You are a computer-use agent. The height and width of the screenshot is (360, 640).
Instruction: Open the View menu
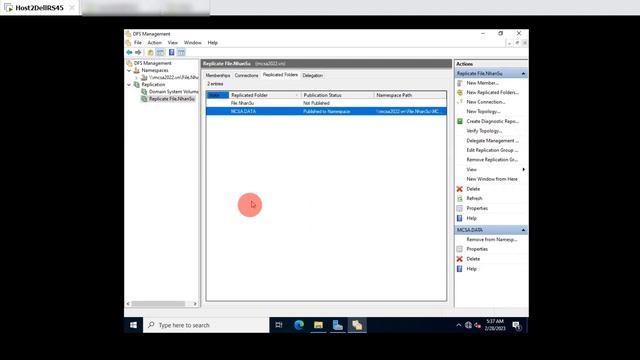[173, 42]
